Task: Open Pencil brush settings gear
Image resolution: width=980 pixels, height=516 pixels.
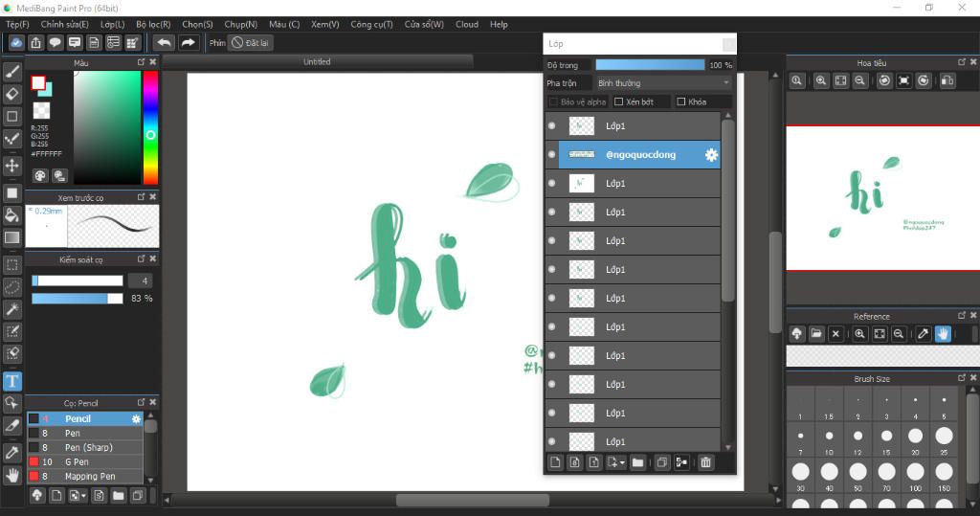Action: [x=136, y=419]
